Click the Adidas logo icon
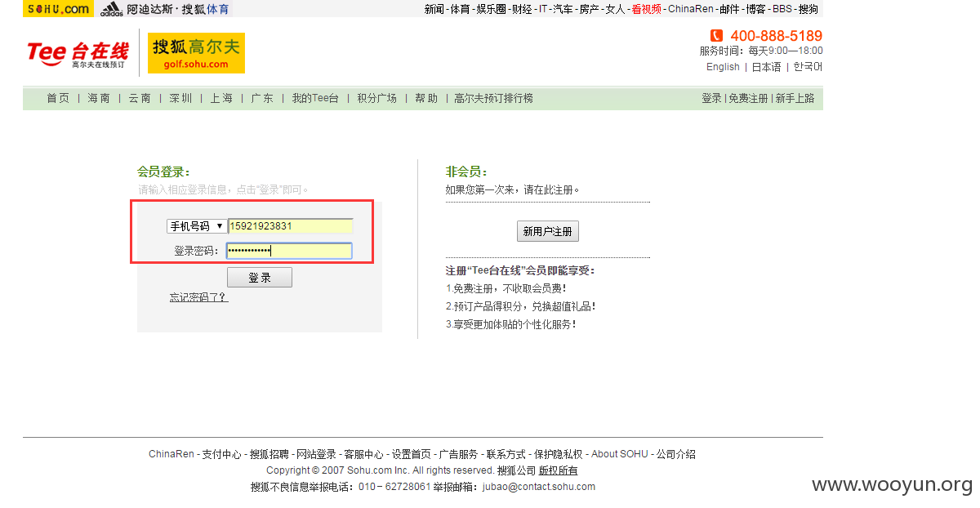The image size is (980, 508). 111,9
